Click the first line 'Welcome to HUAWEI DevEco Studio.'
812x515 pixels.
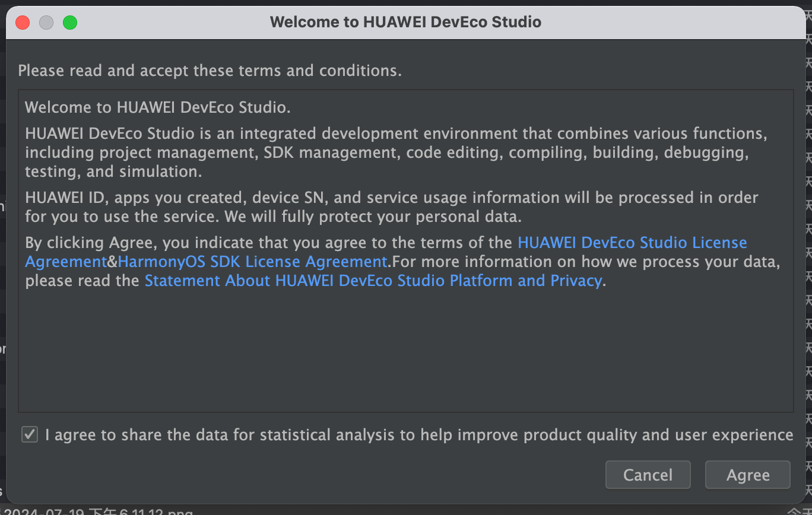click(x=157, y=108)
